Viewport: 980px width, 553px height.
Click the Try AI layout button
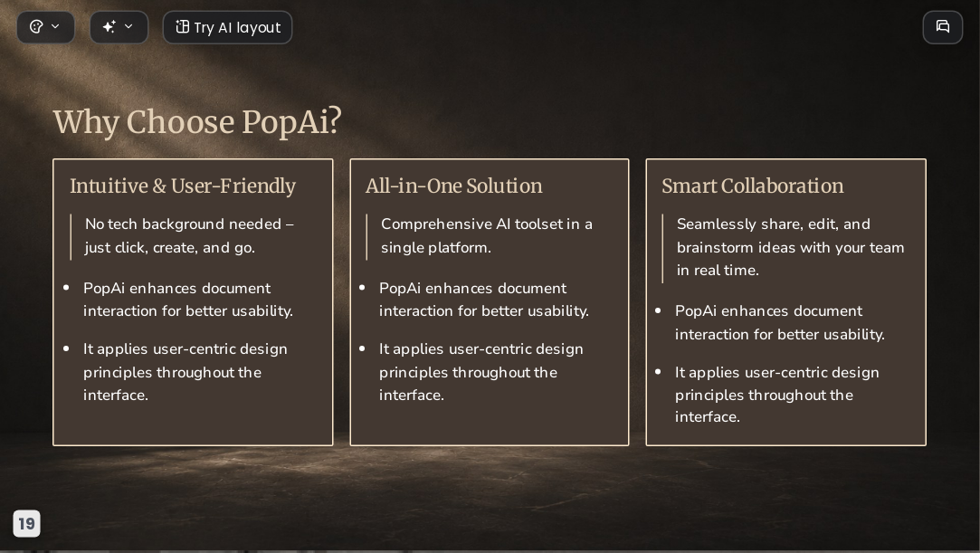coord(227,27)
